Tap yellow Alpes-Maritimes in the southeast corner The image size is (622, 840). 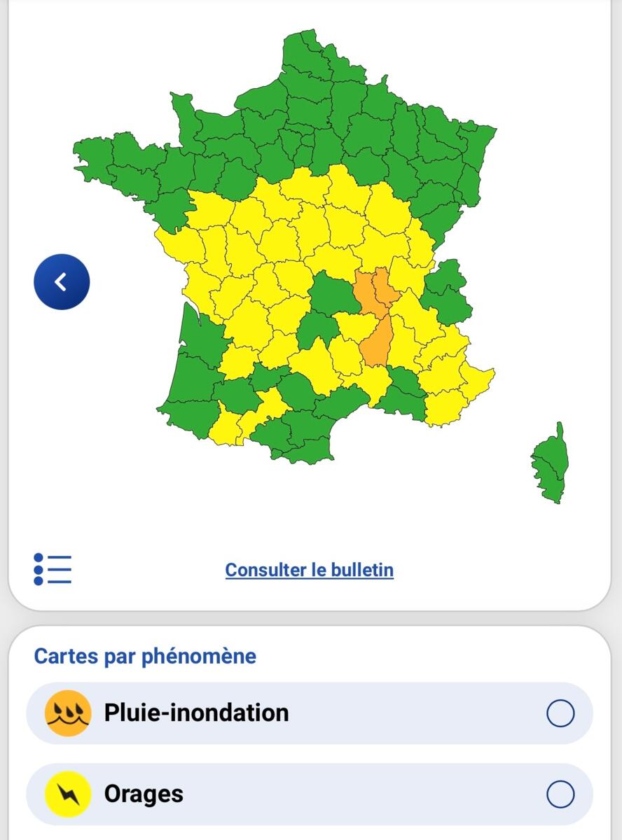point(478,378)
